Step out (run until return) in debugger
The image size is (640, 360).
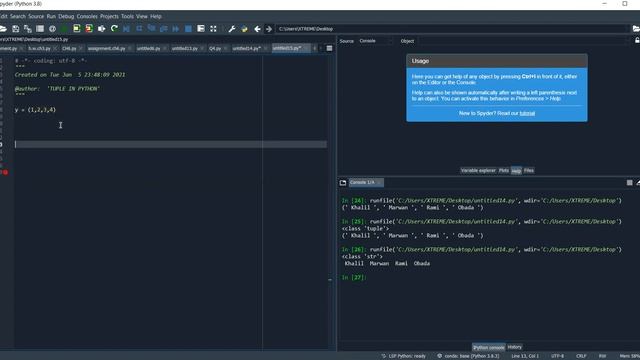pos(164,29)
